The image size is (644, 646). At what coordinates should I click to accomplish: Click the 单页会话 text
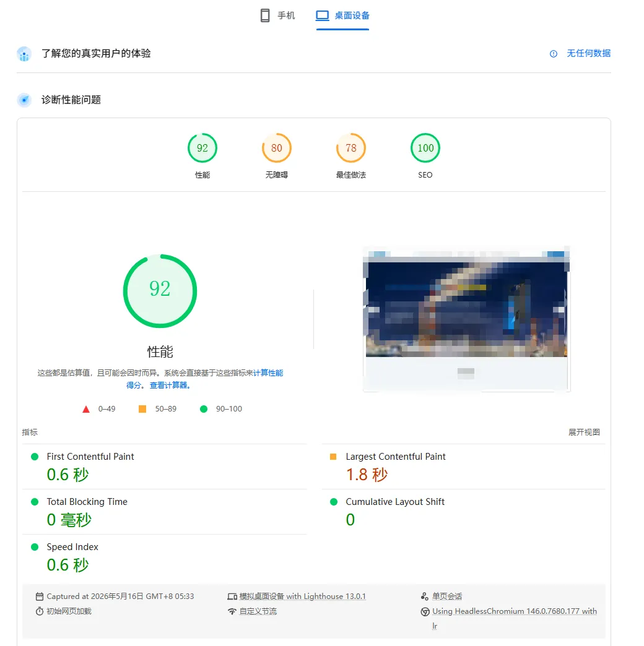447,596
